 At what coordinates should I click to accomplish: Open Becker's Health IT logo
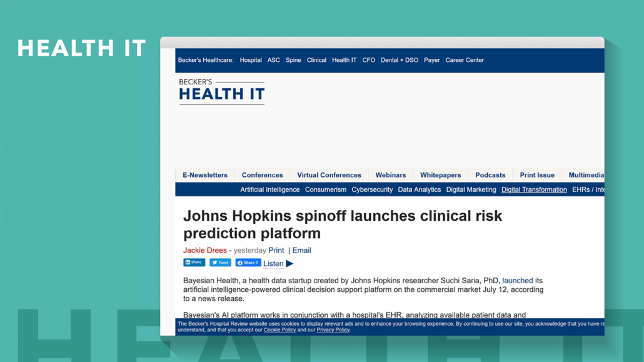[x=222, y=91]
